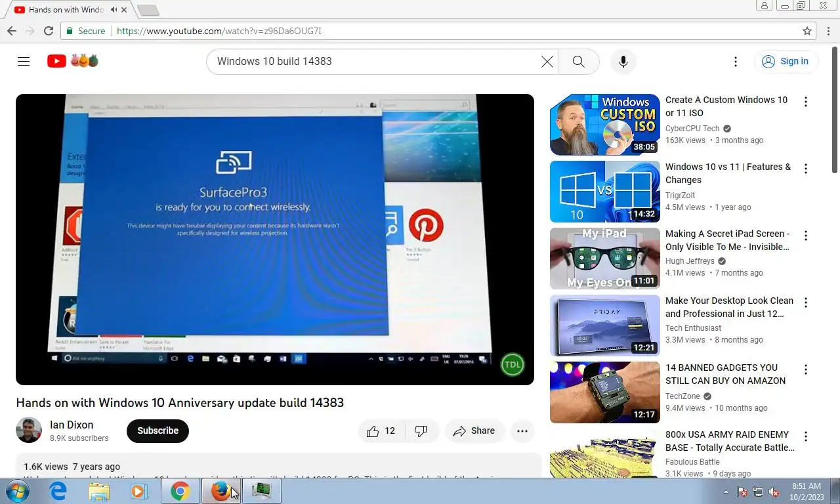Image resolution: width=840 pixels, height=504 pixels.
Task: Open options menu for 'Windows 10 vs 11'
Action: (x=806, y=169)
